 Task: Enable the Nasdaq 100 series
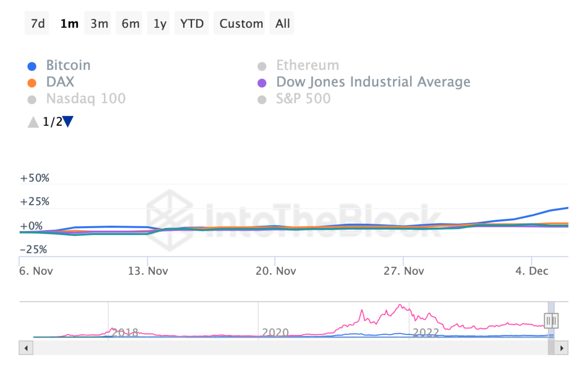click(x=86, y=98)
